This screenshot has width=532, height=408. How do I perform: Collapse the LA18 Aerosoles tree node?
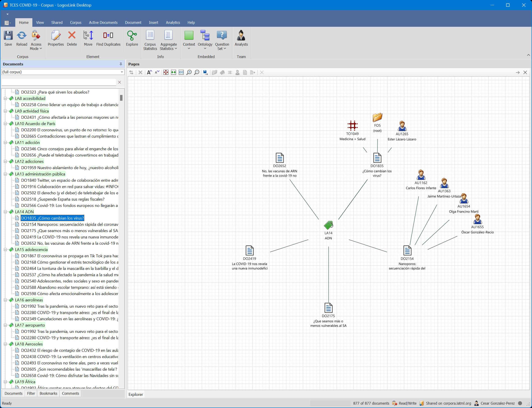pyautogui.click(x=5, y=344)
